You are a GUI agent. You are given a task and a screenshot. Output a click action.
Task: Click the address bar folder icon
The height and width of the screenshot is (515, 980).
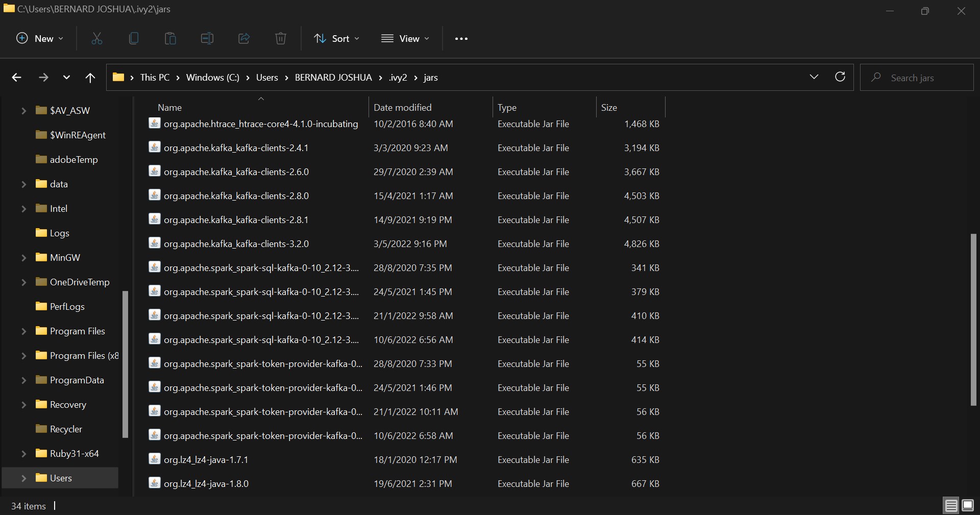click(x=118, y=77)
